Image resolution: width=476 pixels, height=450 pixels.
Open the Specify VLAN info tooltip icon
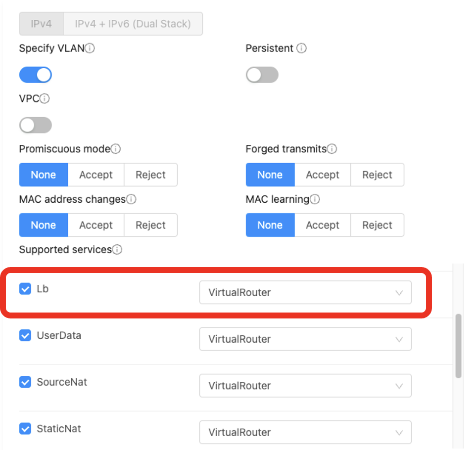coord(90,48)
